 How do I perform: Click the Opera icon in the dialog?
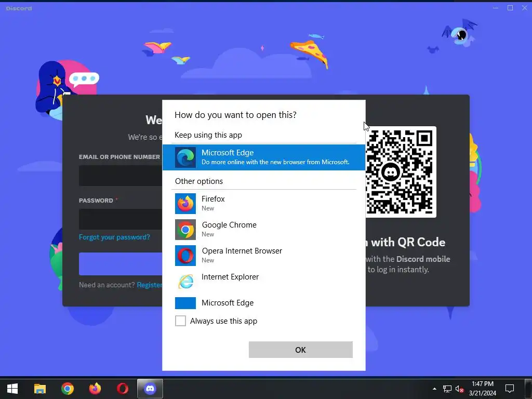tap(185, 256)
